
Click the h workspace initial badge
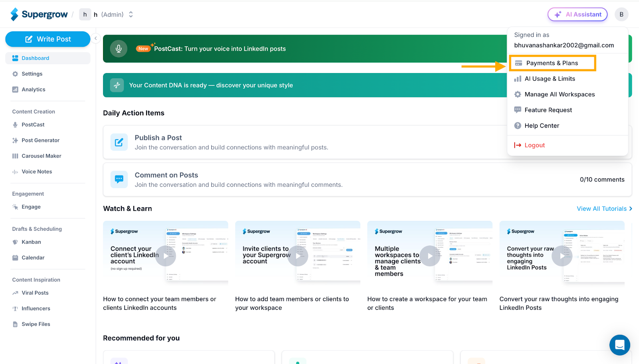pyautogui.click(x=85, y=14)
